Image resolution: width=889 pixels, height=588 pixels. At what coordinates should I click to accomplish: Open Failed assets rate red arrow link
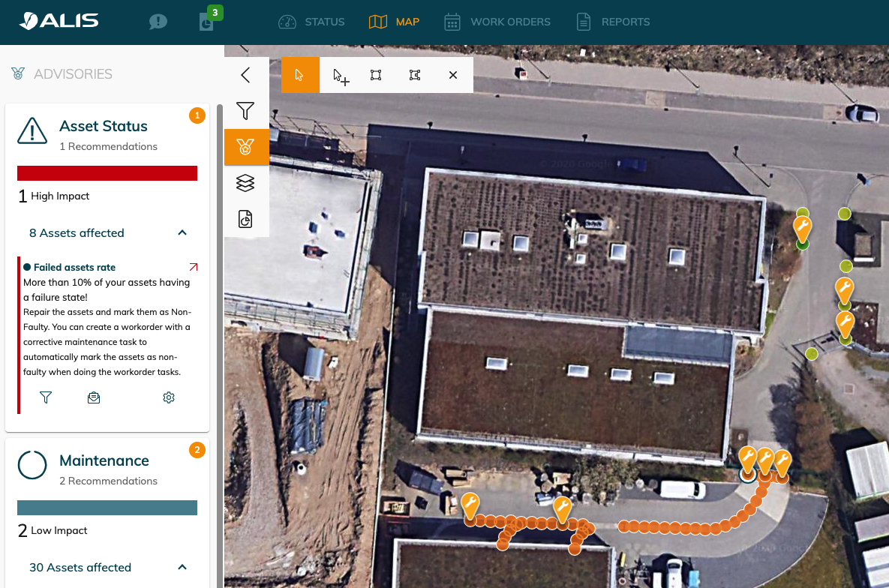click(194, 267)
